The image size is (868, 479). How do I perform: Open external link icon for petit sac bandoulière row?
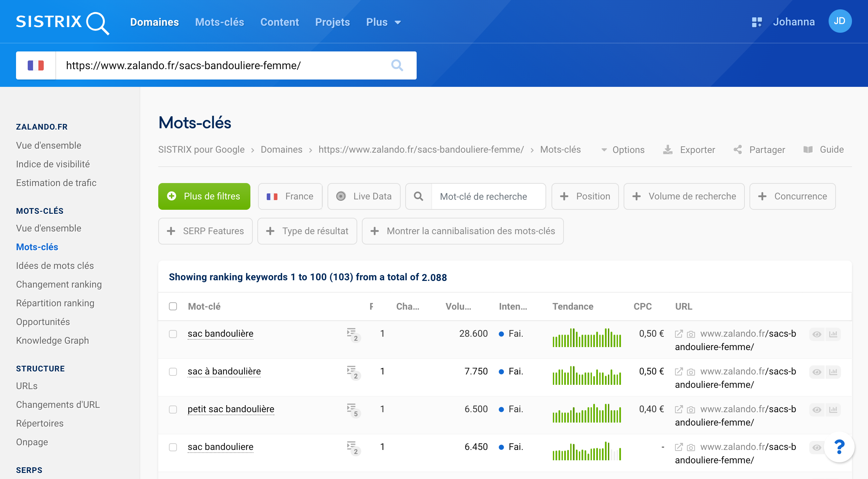(x=679, y=409)
